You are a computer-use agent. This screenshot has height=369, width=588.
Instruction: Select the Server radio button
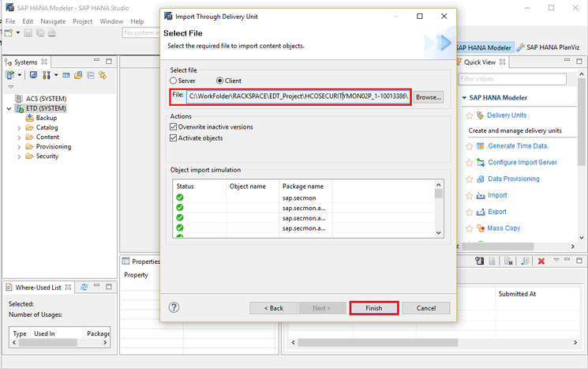[174, 81]
